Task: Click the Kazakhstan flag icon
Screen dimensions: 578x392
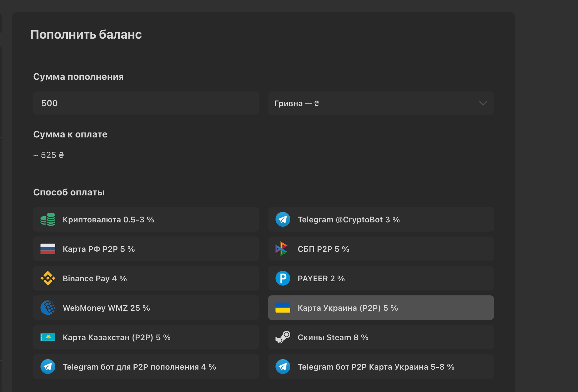Action: pyautogui.click(x=48, y=337)
